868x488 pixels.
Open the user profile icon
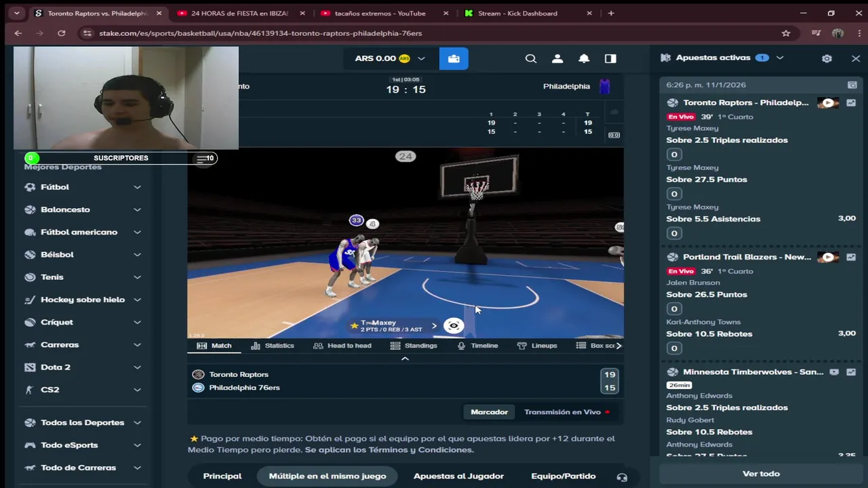click(x=557, y=59)
